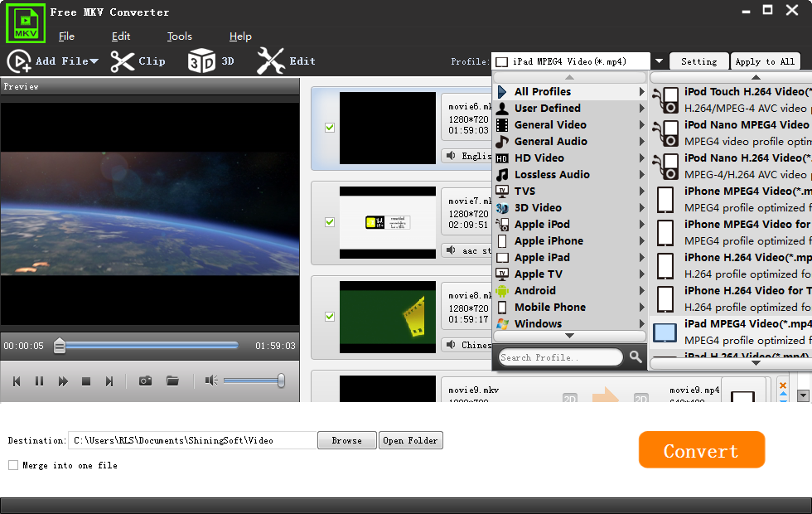Open the Edit menu
This screenshot has width=812, height=514.
click(x=121, y=36)
